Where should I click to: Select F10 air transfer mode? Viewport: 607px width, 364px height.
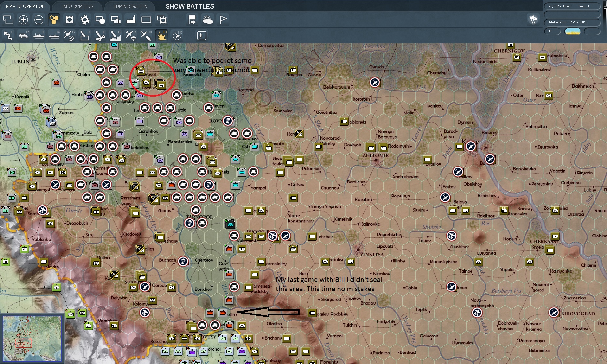146,35
